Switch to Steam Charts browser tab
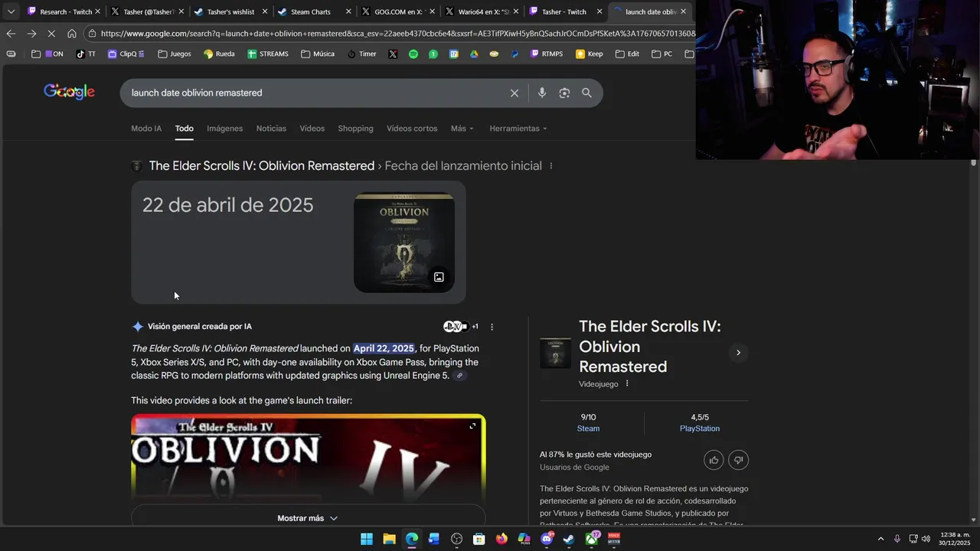Screen dimensions: 980x551 pyautogui.click(x=314, y=11)
